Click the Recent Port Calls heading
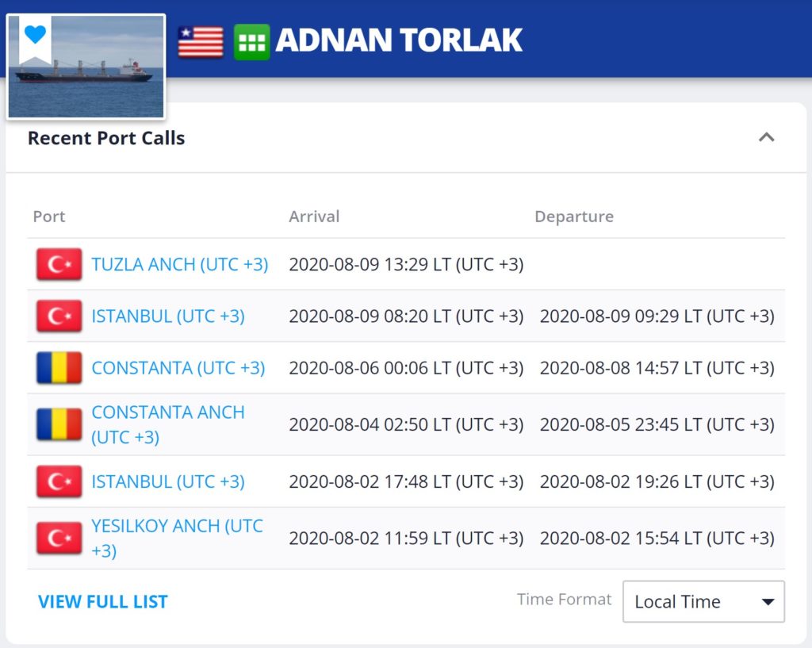812x648 pixels. pos(106,138)
